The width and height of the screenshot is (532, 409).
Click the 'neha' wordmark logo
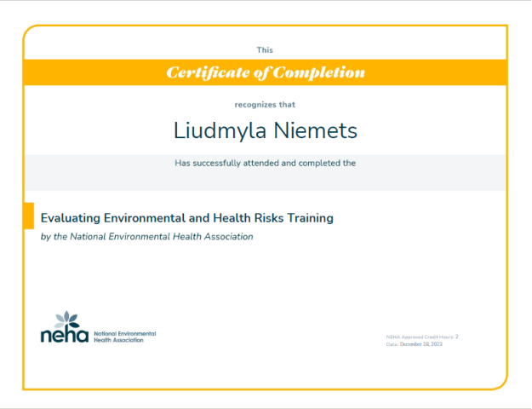pyautogui.click(x=65, y=336)
